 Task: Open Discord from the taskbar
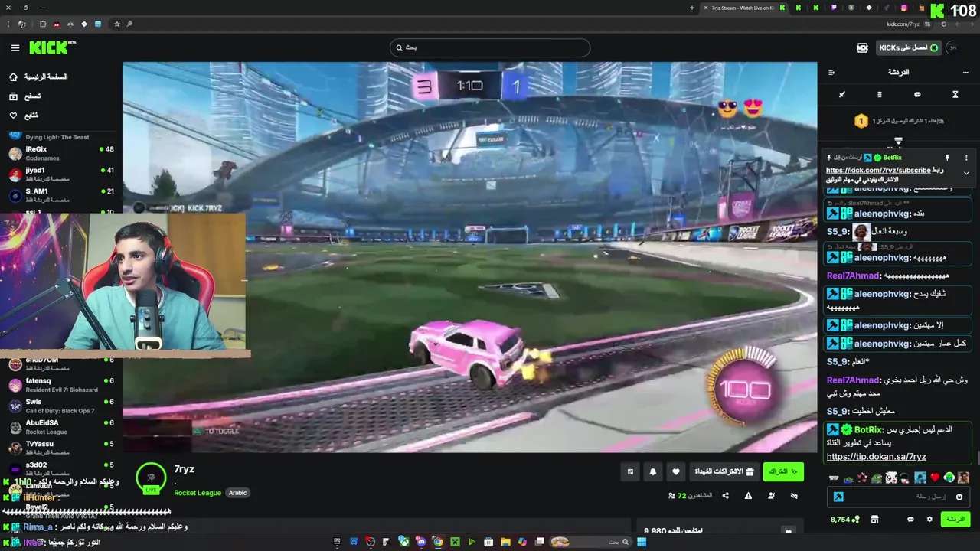click(420, 542)
